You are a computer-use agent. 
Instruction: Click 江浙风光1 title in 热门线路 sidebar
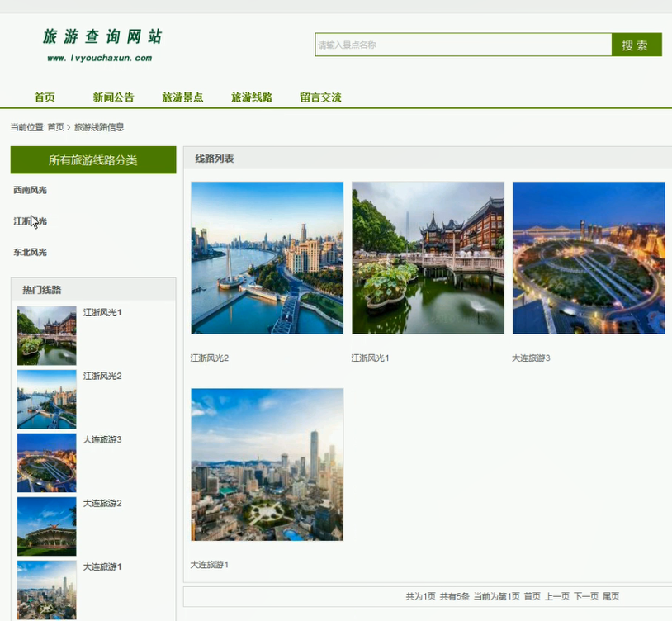(x=102, y=312)
